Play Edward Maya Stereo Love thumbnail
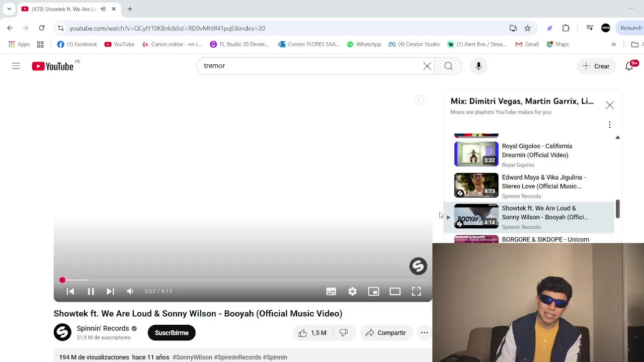 point(476,185)
